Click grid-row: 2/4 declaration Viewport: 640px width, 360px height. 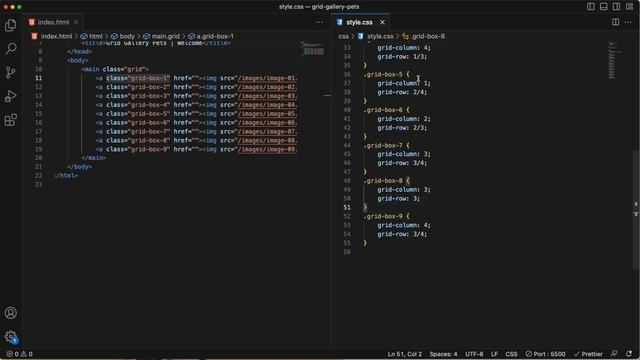click(x=402, y=92)
